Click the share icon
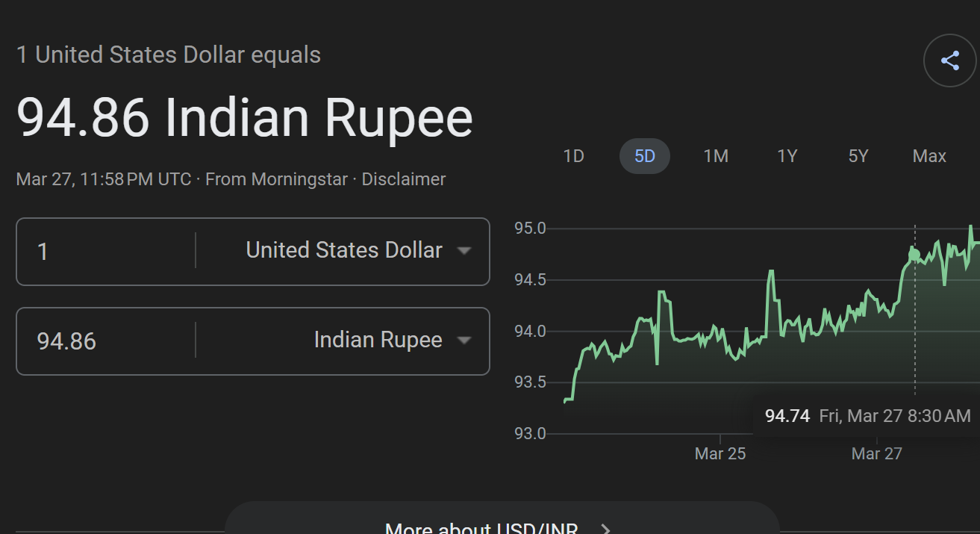The image size is (980, 534). pos(949,60)
